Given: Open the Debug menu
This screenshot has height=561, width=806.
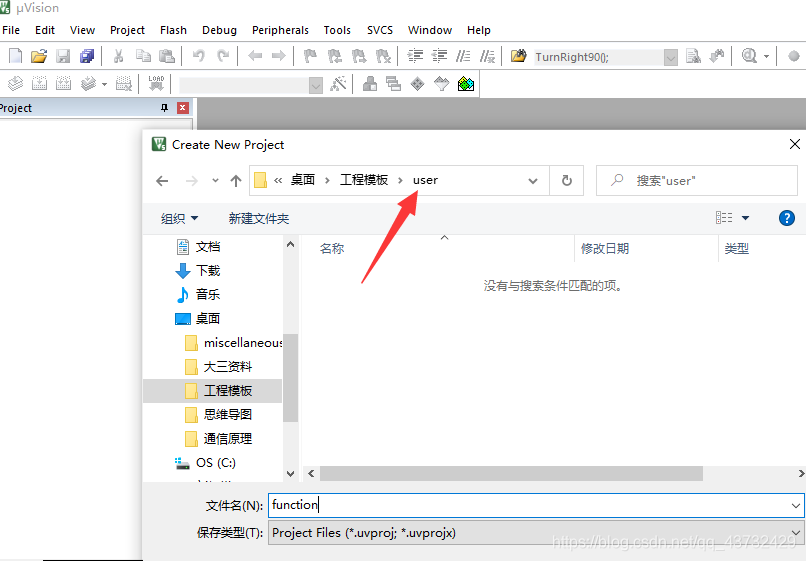Looking at the screenshot, I should click(x=219, y=30).
